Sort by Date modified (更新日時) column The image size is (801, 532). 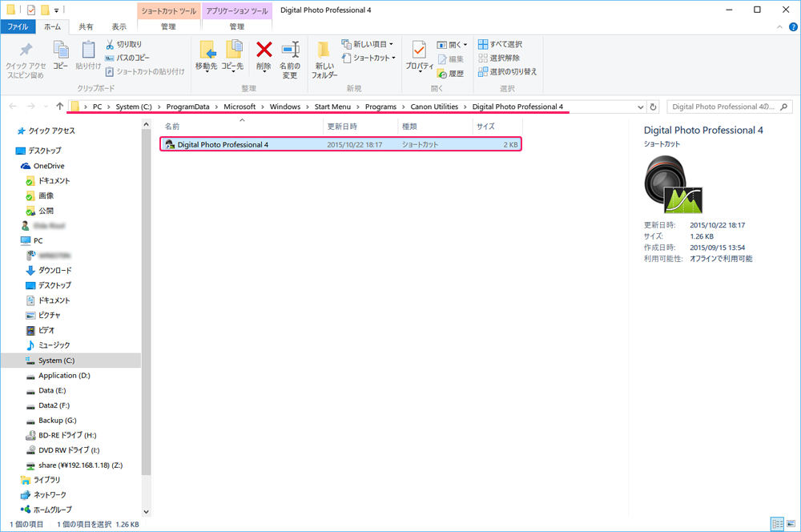pos(360,127)
